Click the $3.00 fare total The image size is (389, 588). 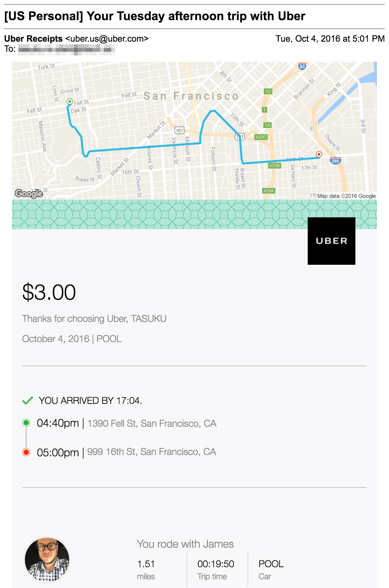[x=49, y=292]
